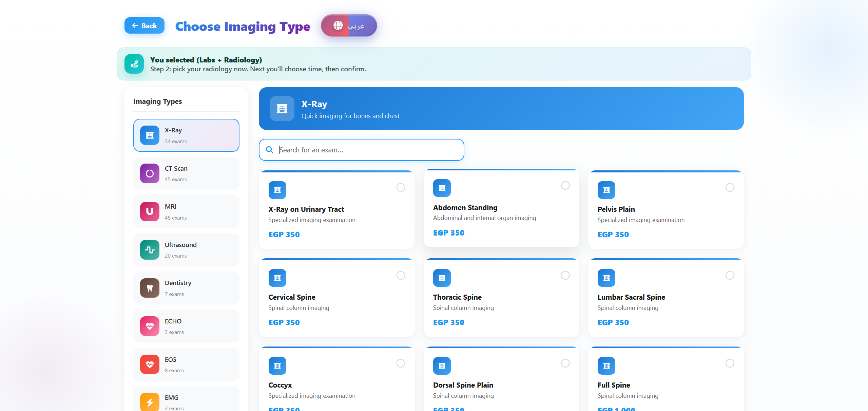Switch language to Arabic
This screenshot has width=868, height=411.
(349, 25)
